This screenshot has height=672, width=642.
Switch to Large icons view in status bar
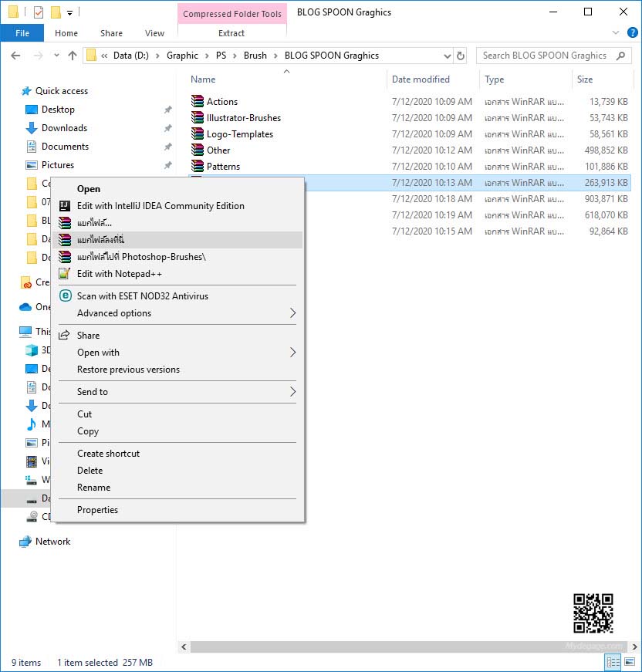pyautogui.click(x=629, y=662)
